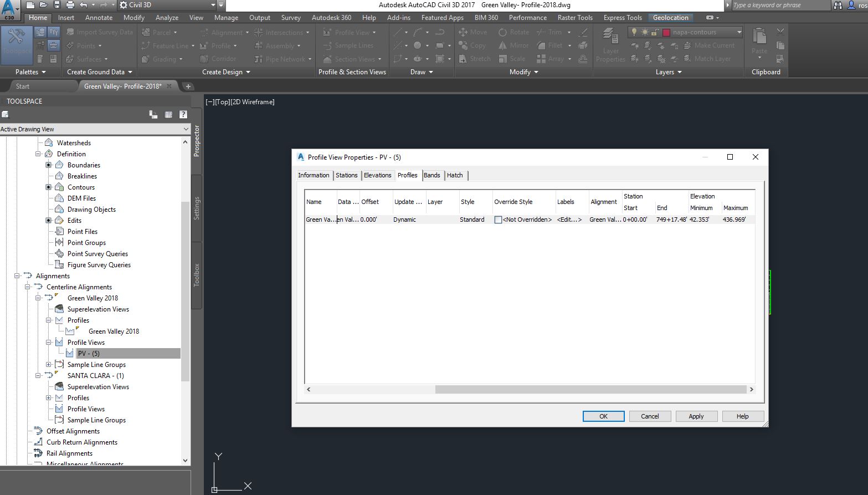Image resolution: width=868 pixels, height=495 pixels.
Task: Click the Cancel button
Action: click(x=650, y=416)
